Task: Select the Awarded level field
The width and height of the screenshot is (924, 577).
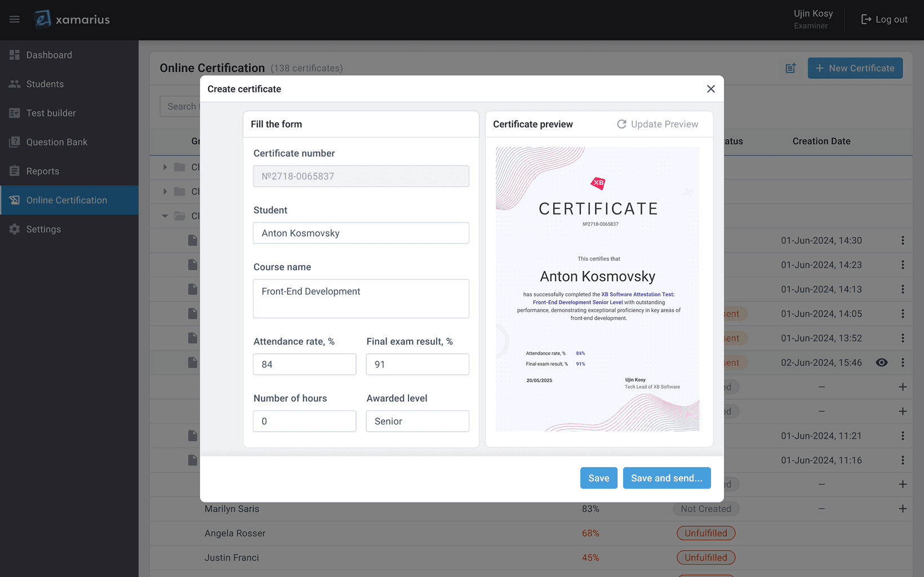Action: coord(417,421)
